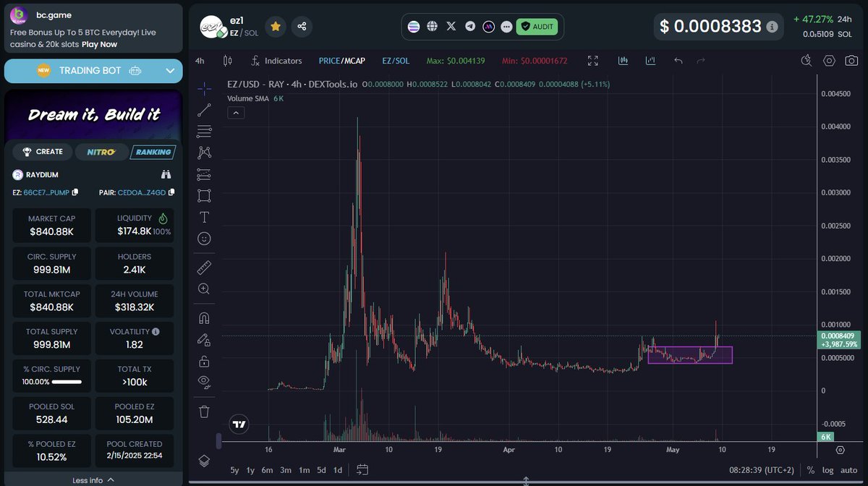Click the AUDIT button
The image size is (868, 486).
point(537,26)
